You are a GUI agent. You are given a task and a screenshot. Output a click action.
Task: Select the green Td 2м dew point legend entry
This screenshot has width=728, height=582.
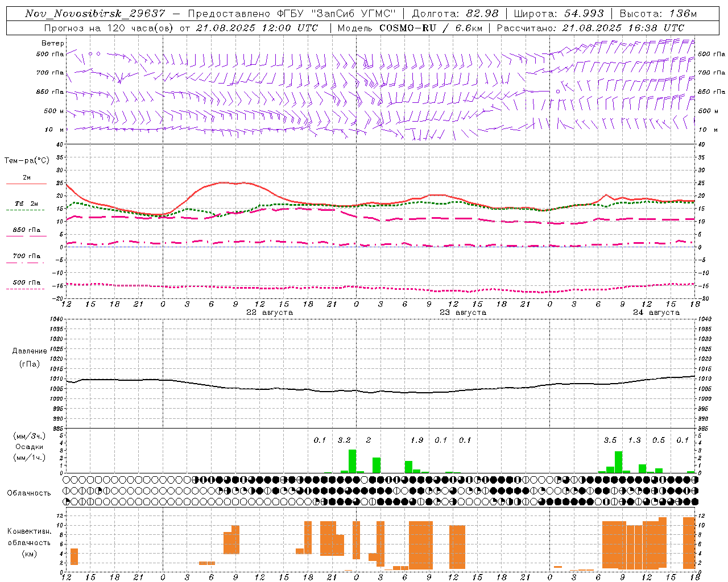pos(26,206)
